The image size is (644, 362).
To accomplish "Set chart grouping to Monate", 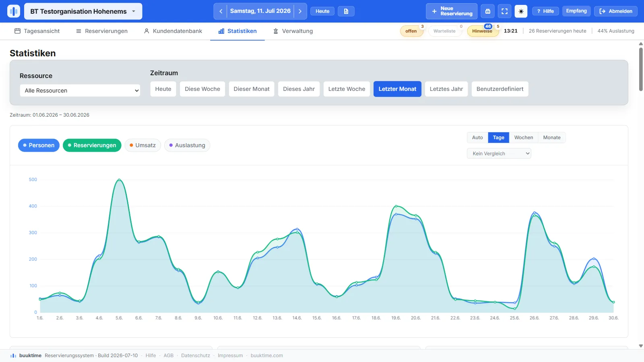I will (552, 138).
